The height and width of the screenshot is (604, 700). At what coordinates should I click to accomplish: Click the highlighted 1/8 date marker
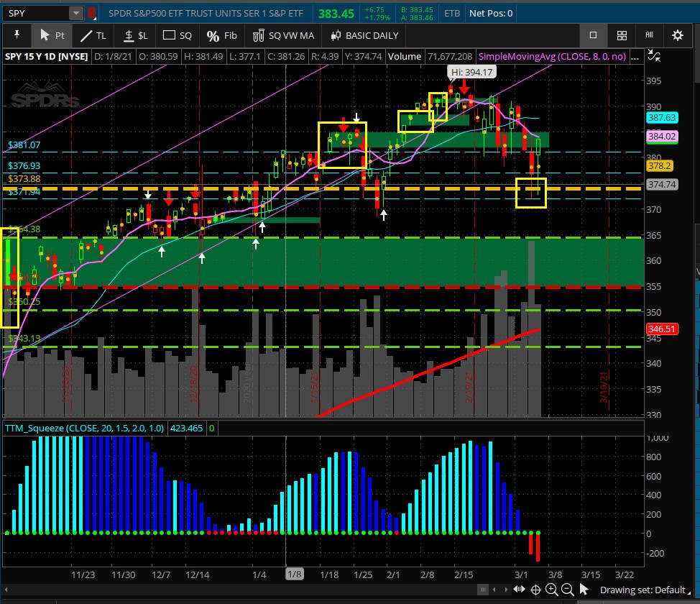pos(295,575)
